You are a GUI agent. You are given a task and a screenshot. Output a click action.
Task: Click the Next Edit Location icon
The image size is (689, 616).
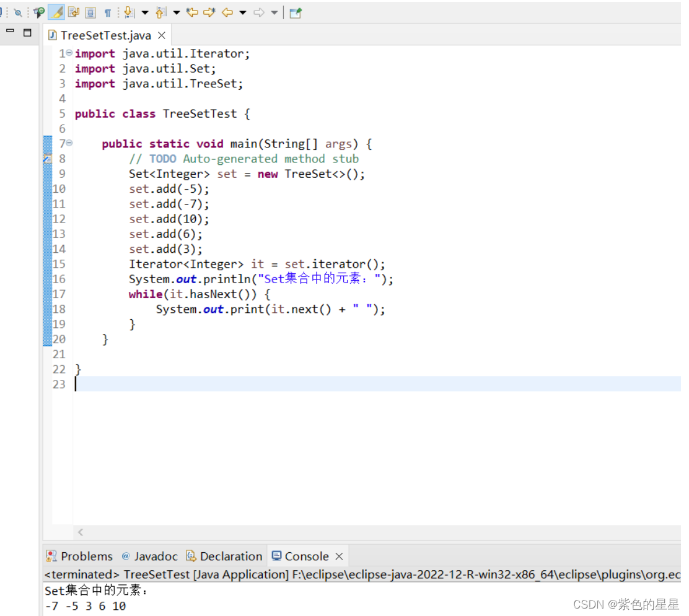pos(209,13)
